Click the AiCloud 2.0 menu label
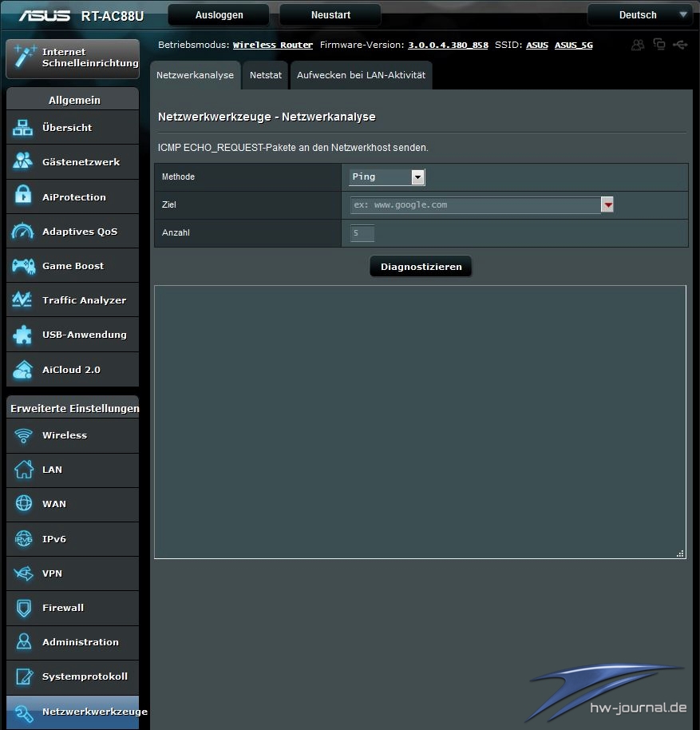Screen dimensions: 700x730 (71, 370)
